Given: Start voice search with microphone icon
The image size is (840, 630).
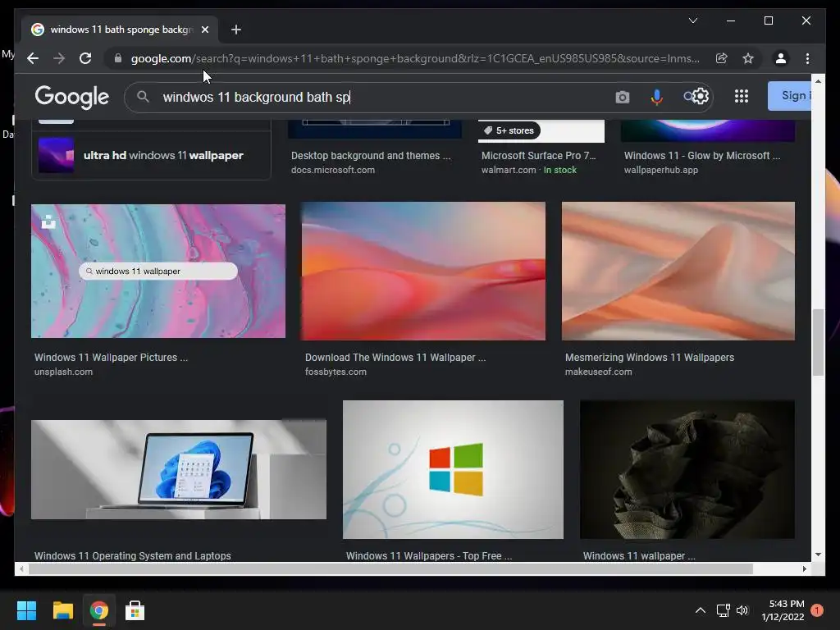Looking at the screenshot, I should tap(657, 97).
